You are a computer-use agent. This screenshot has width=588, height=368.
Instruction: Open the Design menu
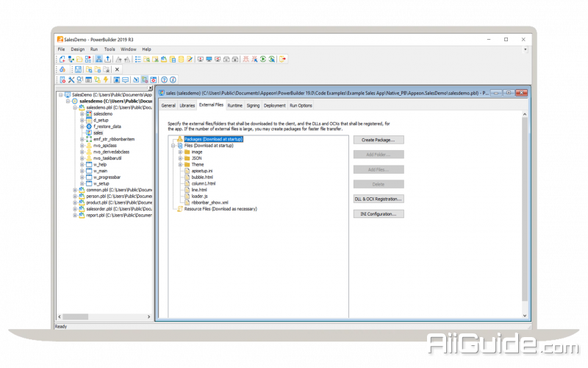point(78,49)
